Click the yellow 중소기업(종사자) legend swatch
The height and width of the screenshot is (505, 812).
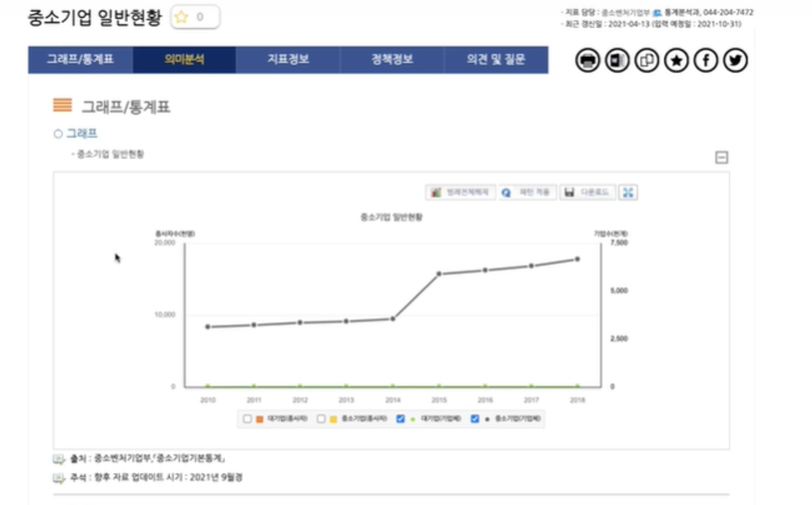click(333, 419)
